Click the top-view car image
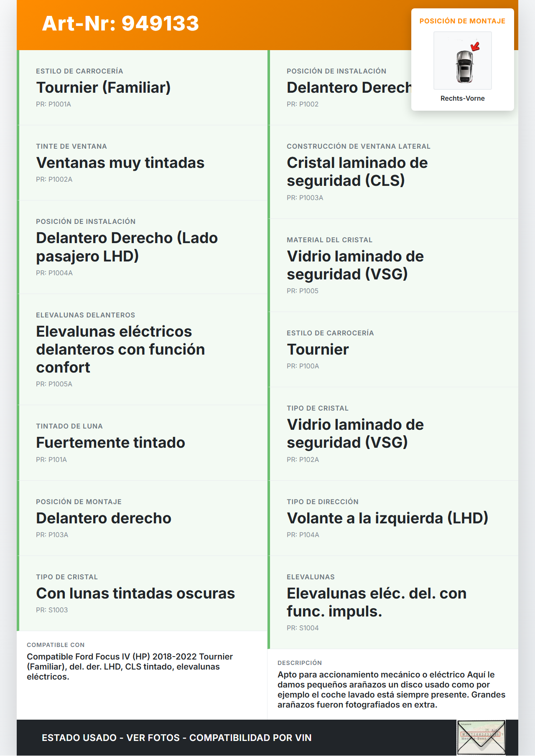This screenshot has height=756, width=535. click(x=464, y=66)
